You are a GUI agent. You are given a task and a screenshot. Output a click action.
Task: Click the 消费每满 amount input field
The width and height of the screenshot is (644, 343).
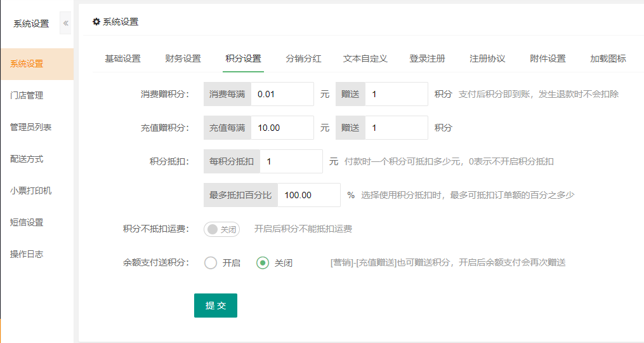click(282, 94)
